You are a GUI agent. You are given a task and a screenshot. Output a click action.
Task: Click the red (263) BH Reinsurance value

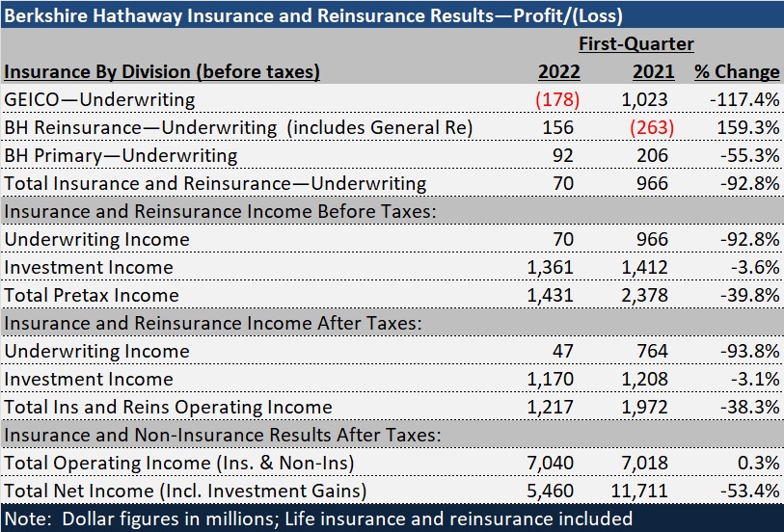653,127
